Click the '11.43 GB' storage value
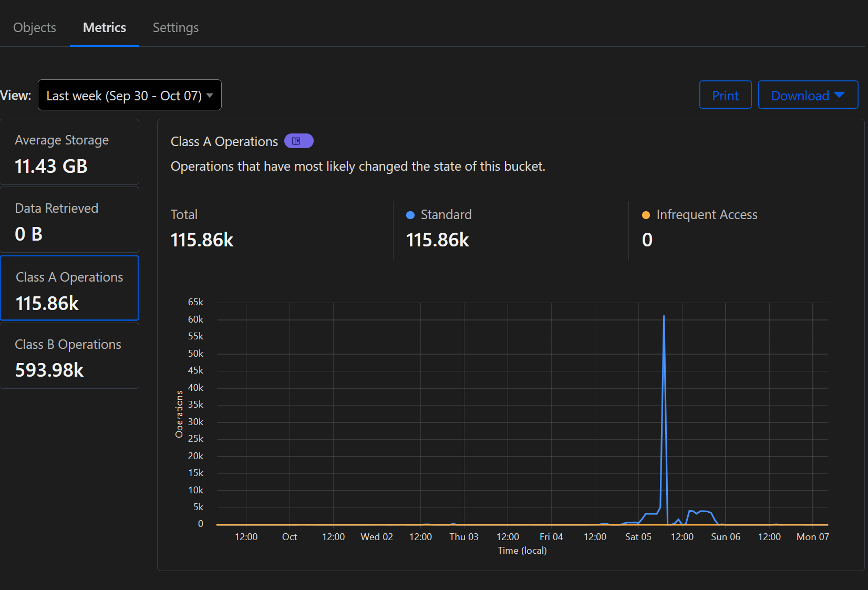The image size is (868, 590). [x=51, y=167]
